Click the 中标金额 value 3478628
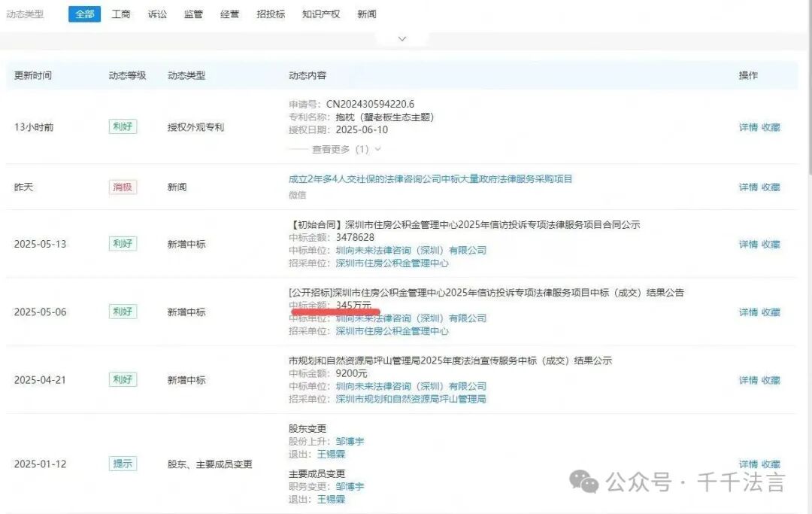This screenshot has width=812, height=514. tap(355, 237)
